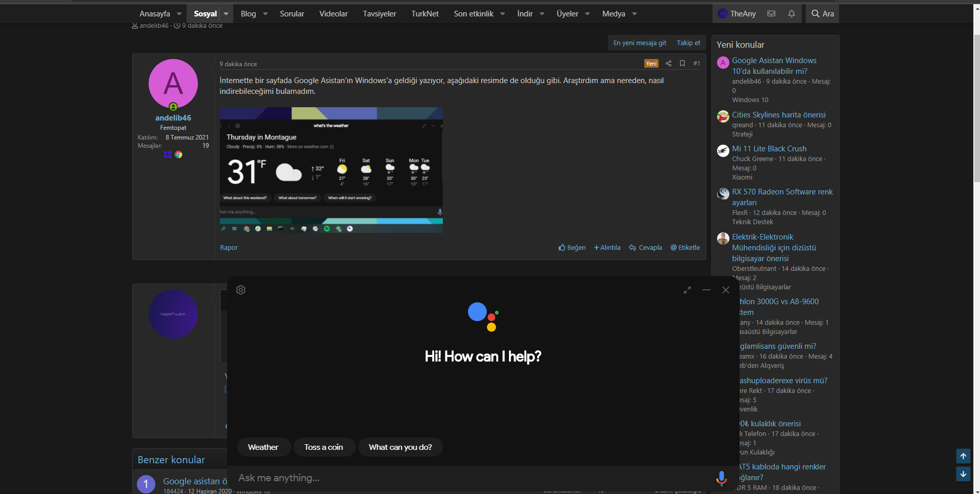Reply using the Cevapla link

coord(645,248)
